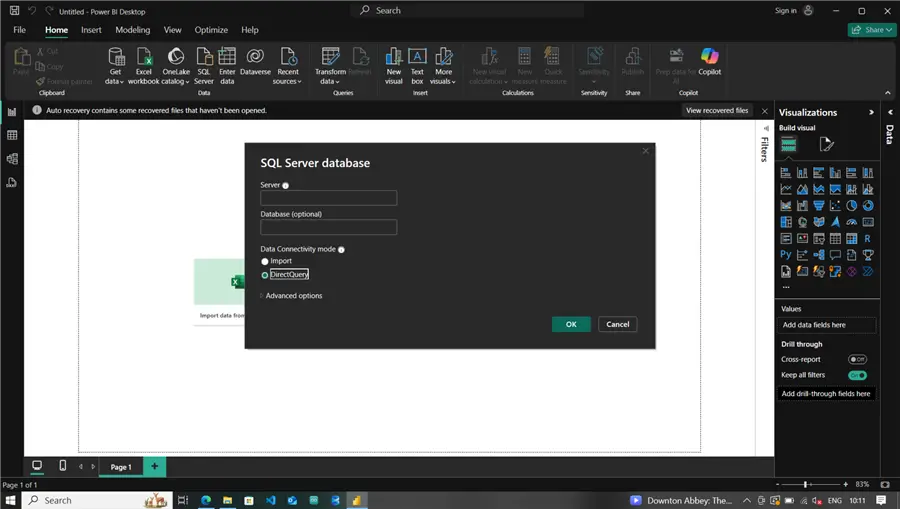This screenshot has height=509, width=900.
Task: Open the Enter data table tool
Action: [x=227, y=65]
